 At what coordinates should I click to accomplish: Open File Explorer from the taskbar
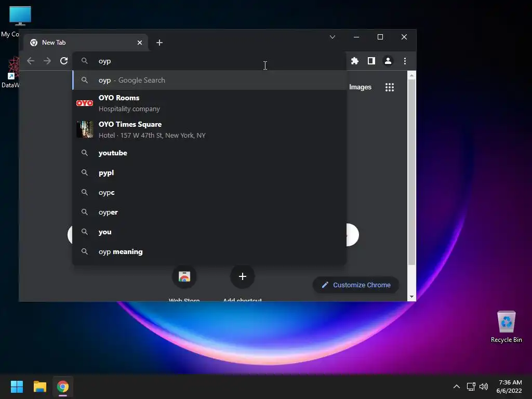[x=39, y=387]
